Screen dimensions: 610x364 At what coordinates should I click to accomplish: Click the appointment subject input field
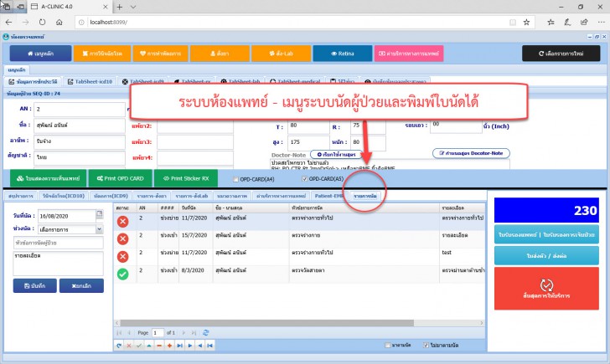[x=59, y=243]
